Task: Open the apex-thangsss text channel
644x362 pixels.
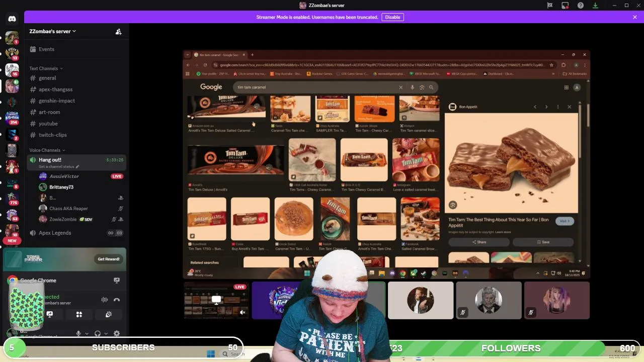Action: tap(75, 89)
